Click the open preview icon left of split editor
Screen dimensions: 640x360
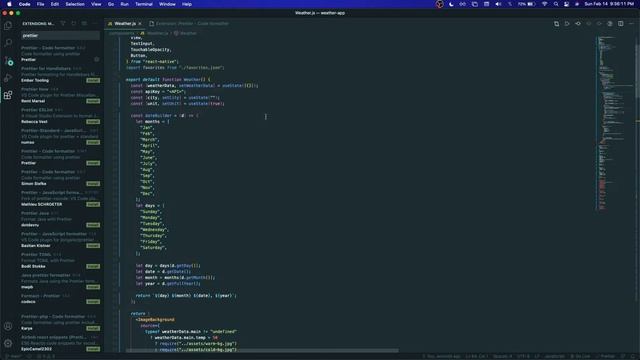coord(610,24)
